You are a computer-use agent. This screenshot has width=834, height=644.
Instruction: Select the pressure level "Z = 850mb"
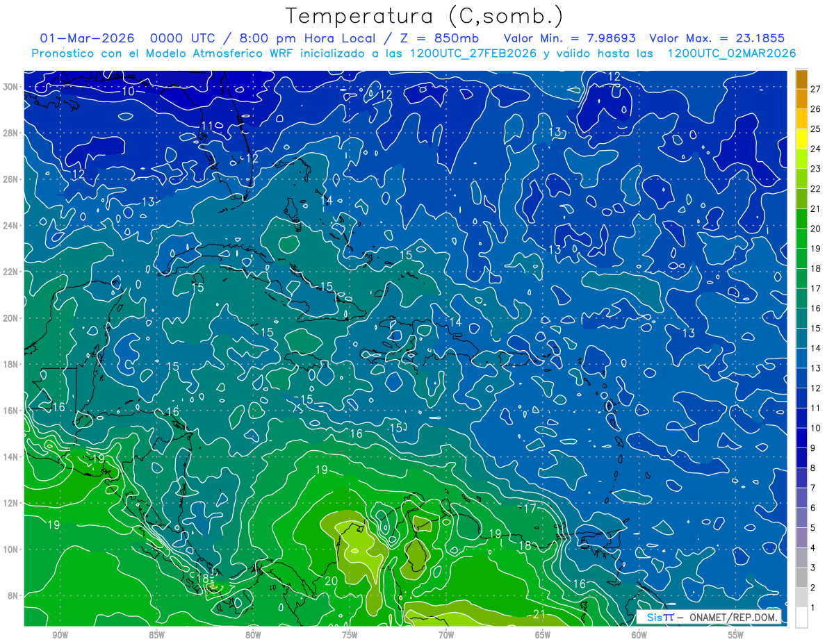coord(439,38)
